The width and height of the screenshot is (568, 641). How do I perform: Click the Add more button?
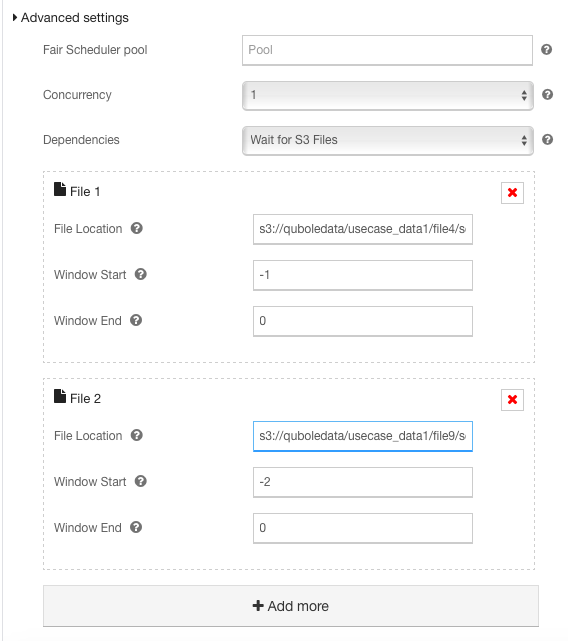point(291,606)
